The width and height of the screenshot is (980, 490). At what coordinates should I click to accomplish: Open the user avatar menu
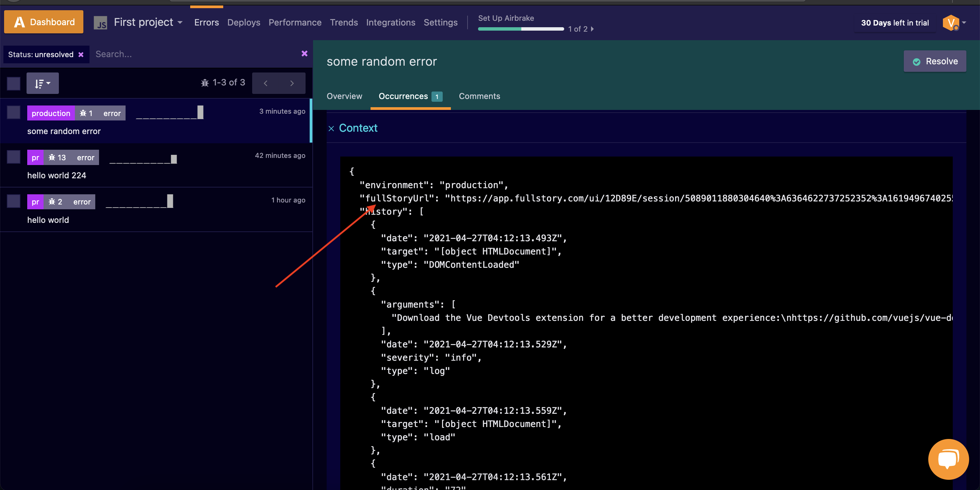pos(954,23)
